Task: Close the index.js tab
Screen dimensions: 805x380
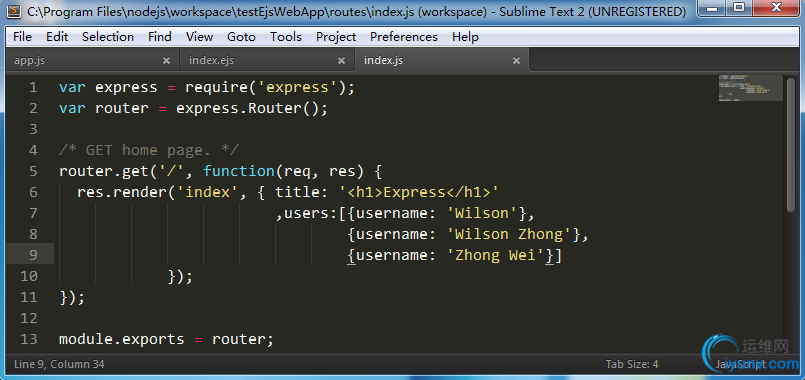Action: [516, 61]
